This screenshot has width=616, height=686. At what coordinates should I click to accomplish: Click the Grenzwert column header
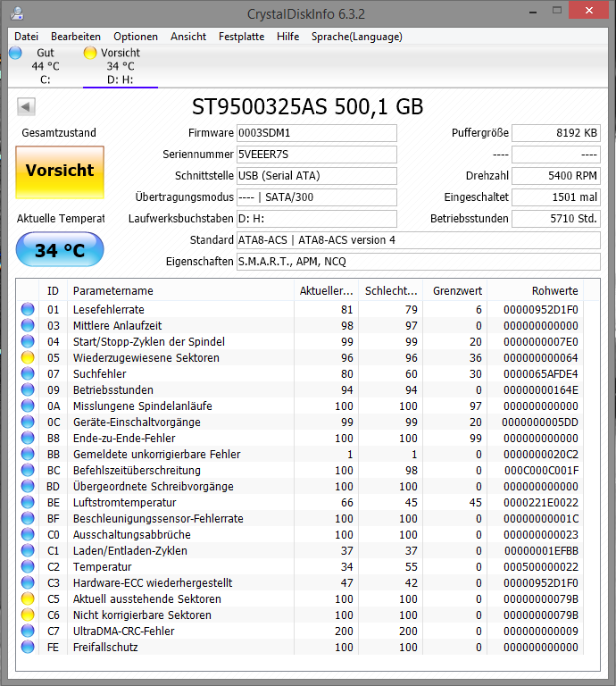(455, 291)
